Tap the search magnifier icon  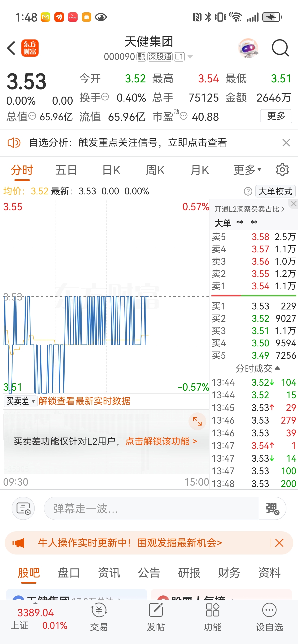pyautogui.click(x=280, y=48)
